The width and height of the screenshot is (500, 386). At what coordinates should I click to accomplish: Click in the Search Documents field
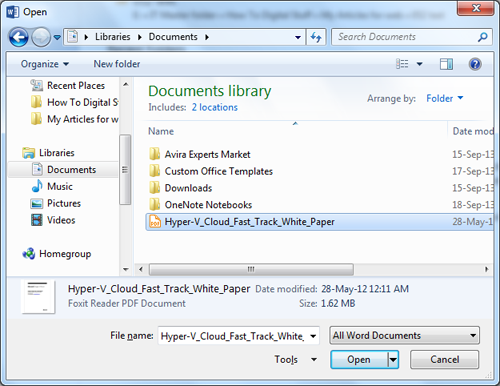pos(405,37)
